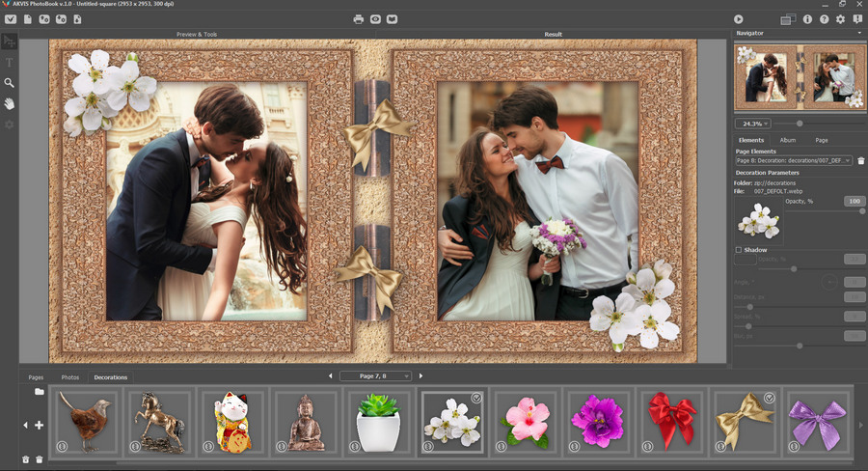Click the Opacity value field showing 100
This screenshot has width=868, height=471.
pyautogui.click(x=854, y=201)
